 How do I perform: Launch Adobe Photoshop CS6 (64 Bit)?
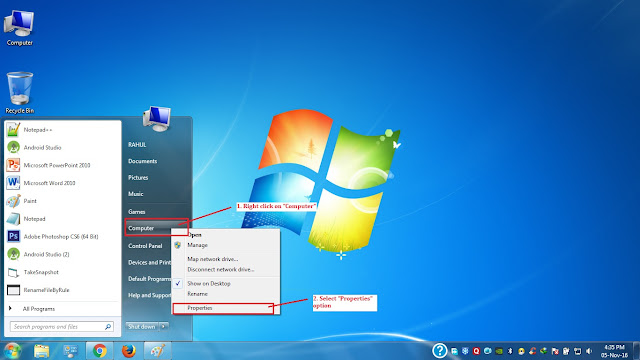[x=62, y=236]
